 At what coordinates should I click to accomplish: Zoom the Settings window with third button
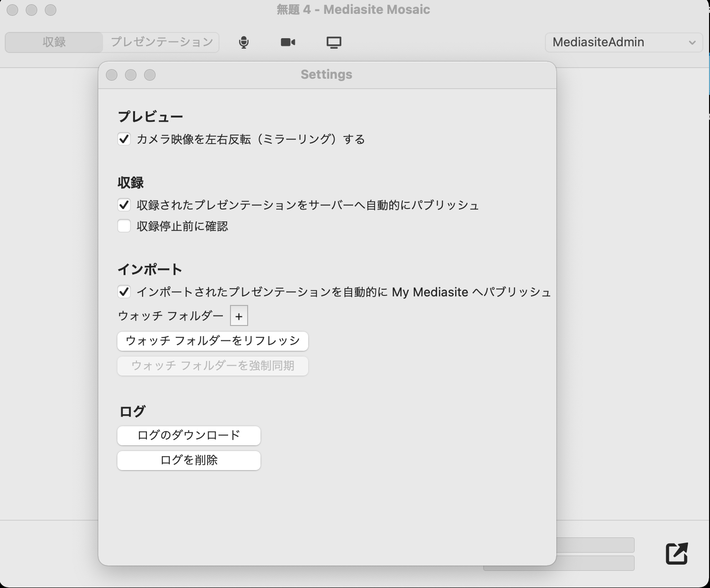[x=150, y=75]
